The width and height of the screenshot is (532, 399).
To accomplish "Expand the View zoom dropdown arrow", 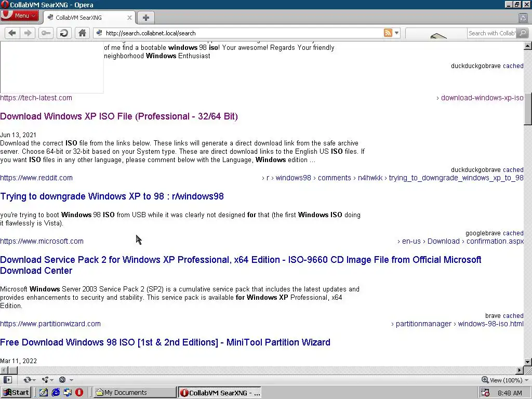I will coord(526,380).
